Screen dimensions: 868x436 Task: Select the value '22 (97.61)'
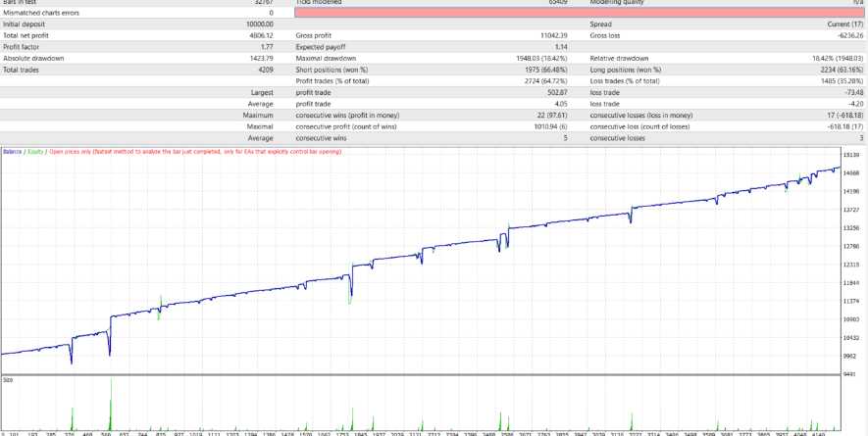pos(551,115)
